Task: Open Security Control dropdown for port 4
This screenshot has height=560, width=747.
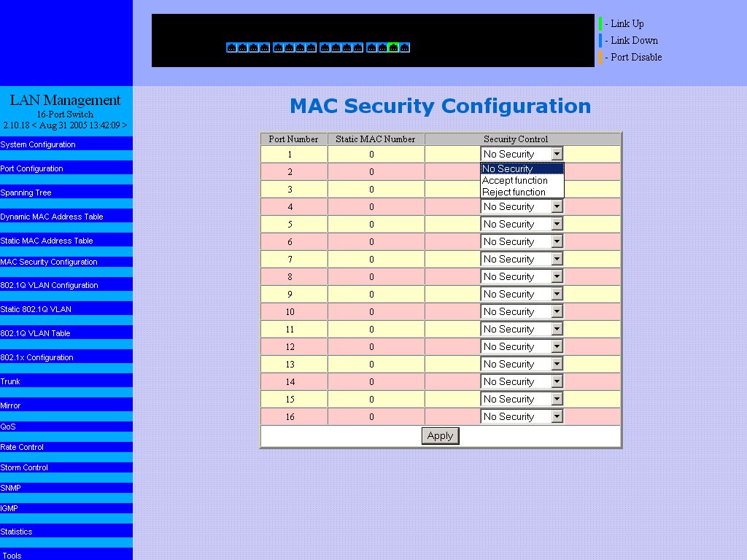Action: pyautogui.click(x=522, y=207)
